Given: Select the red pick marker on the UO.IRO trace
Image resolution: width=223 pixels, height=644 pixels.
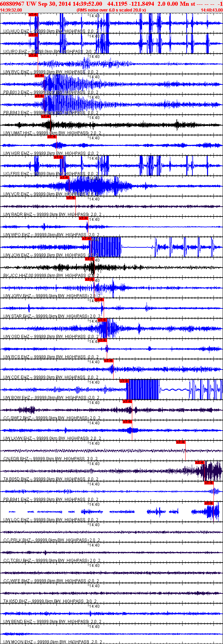Looking at the screenshot, I should [x=33, y=35].
